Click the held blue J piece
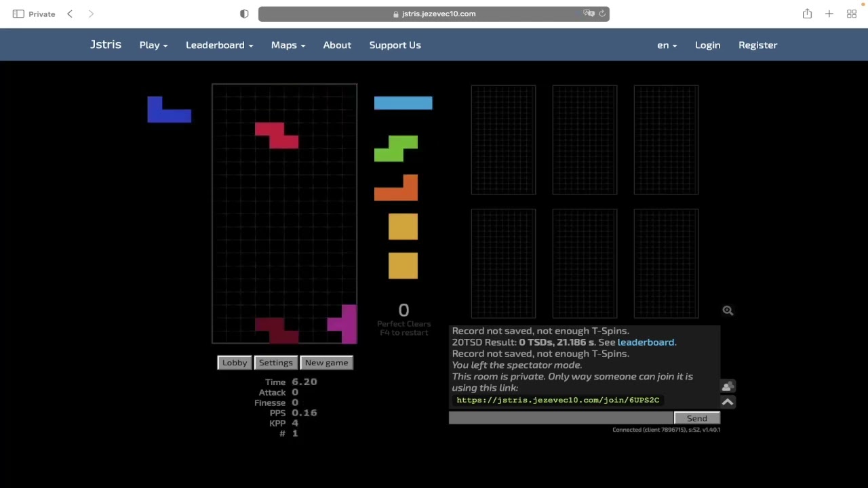The width and height of the screenshot is (868, 488). (x=169, y=109)
